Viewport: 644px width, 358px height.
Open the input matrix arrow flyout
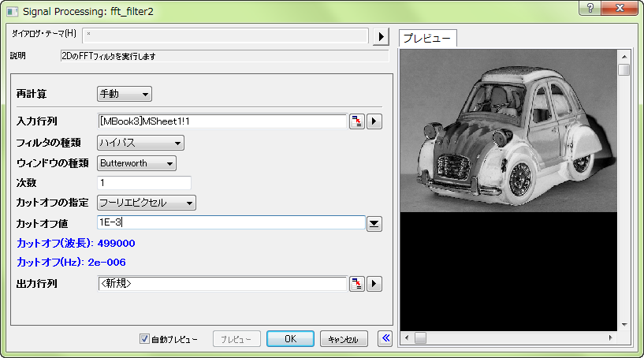click(374, 121)
